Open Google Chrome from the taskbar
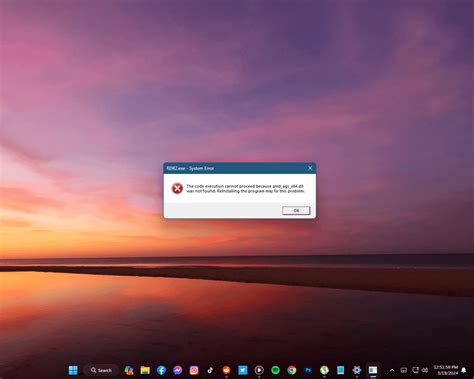The height and width of the screenshot is (379, 474). (x=292, y=370)
